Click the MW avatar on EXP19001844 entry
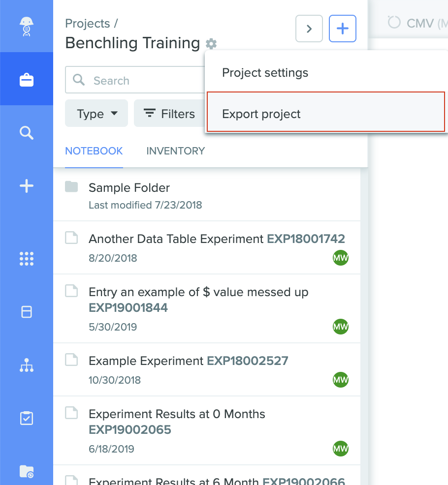The width and height of the screenshot is (448, 485). pyautogui.click(x=341, y=326)
